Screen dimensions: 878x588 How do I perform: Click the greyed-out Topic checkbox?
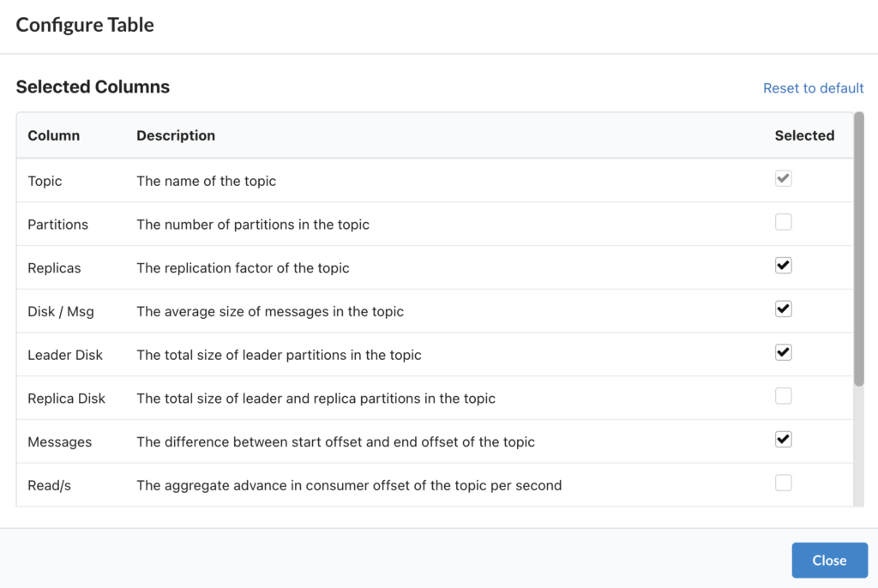point(783,179)
